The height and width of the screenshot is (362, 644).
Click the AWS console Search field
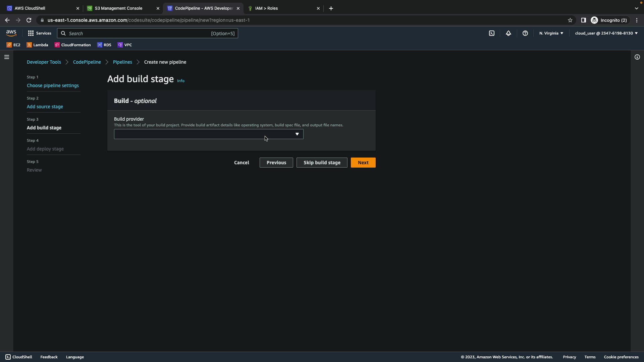click(138, 33)
